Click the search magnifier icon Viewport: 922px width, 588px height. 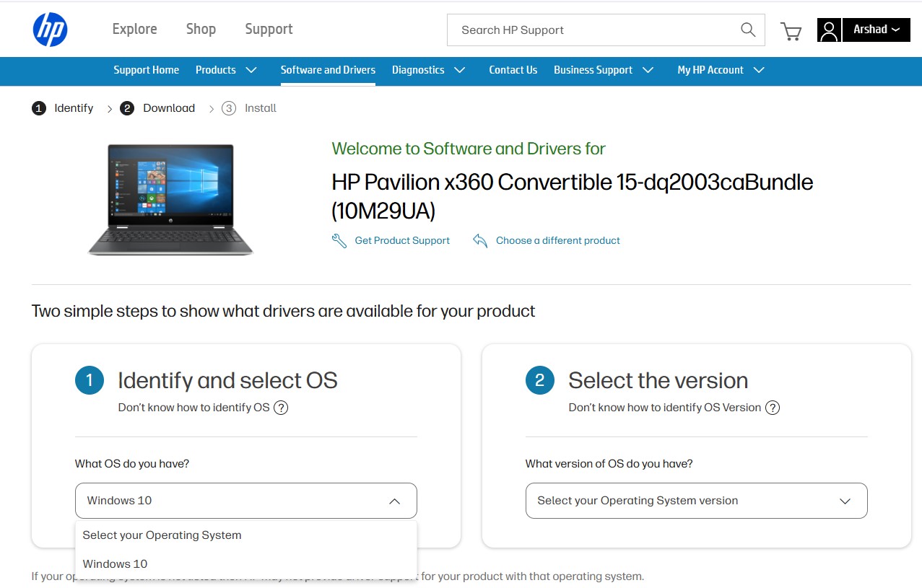tap(747, 30)
